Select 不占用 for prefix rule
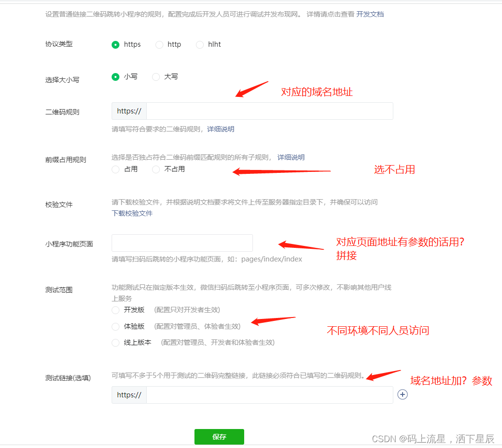Screen dimensions: 502x448 click(x=155, y=169)
